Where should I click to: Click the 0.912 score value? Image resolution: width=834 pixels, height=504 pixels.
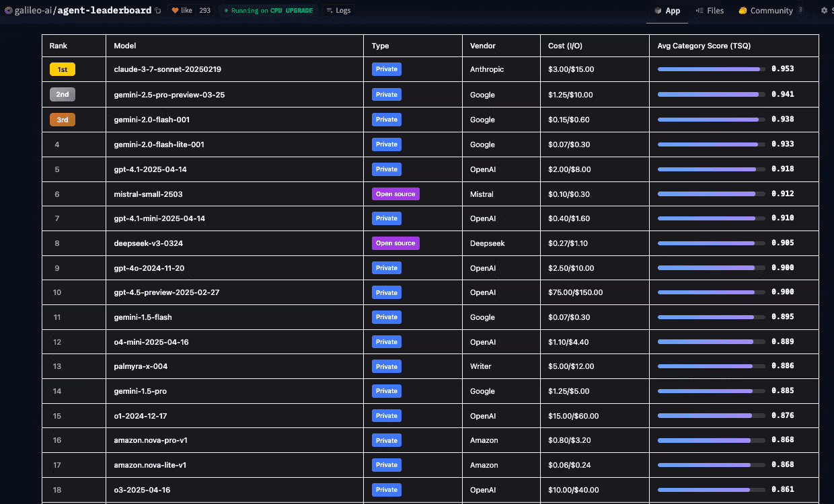tap(783, 194)
